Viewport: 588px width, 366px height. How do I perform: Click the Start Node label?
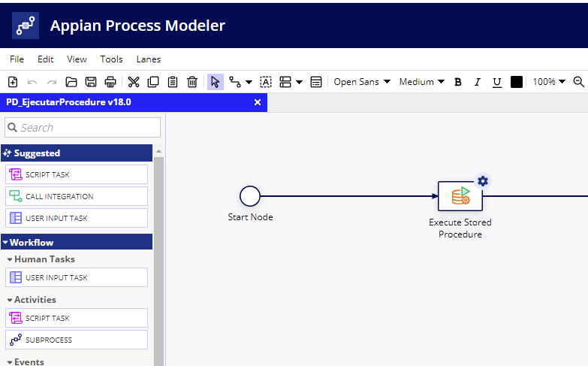pos(250,217)
